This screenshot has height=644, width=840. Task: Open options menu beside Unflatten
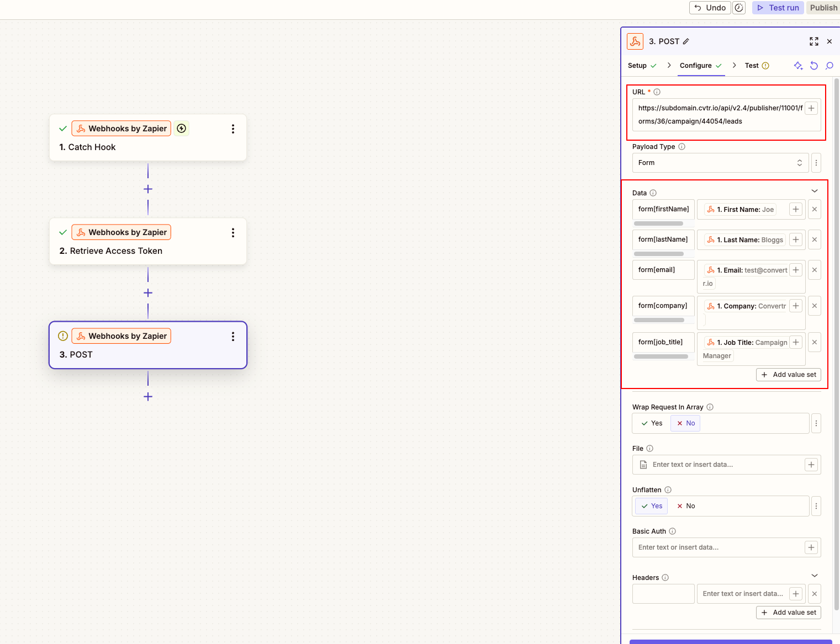point(816,506)
